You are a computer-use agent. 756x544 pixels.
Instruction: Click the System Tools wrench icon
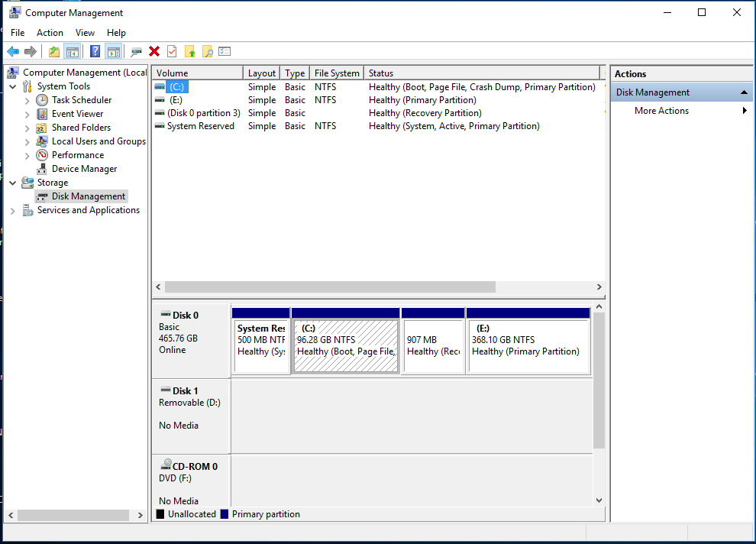[x=28, y=86]
